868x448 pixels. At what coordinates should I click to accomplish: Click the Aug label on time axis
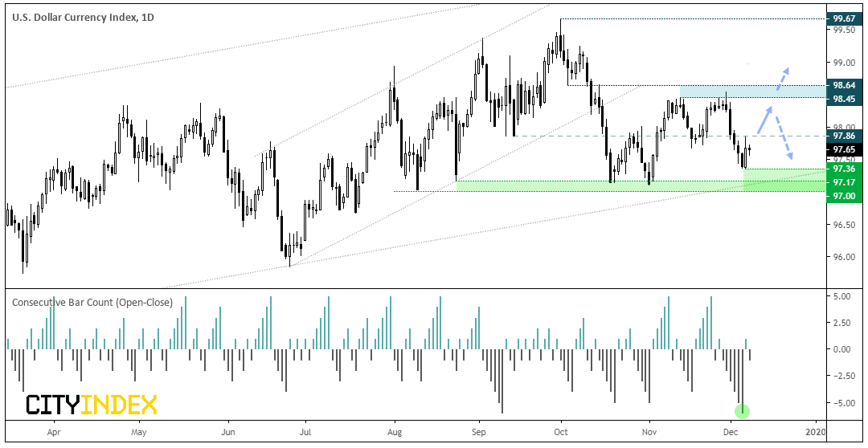[x=394, y=430]
